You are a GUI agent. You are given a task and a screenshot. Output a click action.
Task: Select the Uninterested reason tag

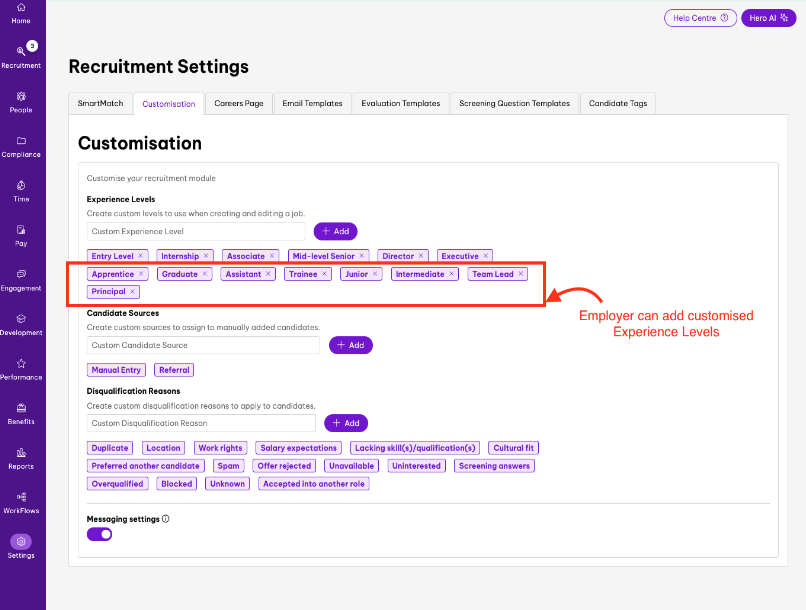point(416,466)
